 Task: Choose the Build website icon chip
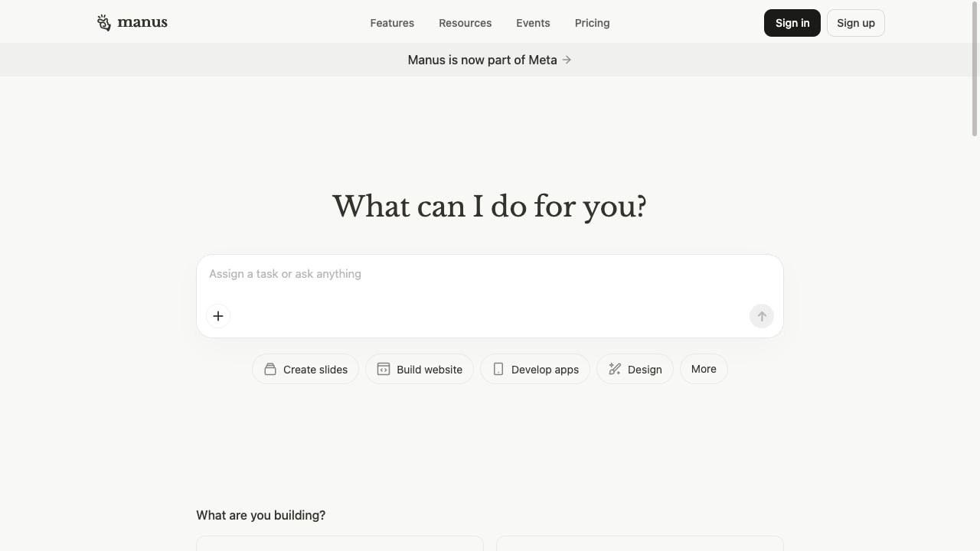point(384,370)
